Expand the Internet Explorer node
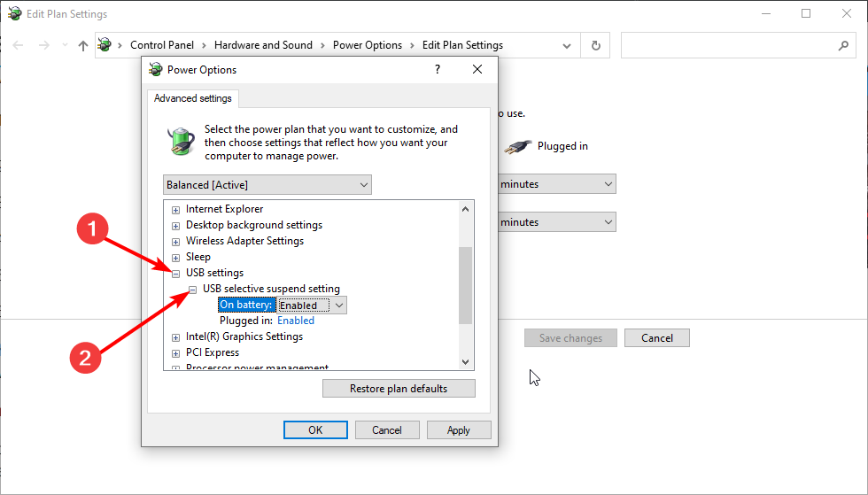 [175, 210]
